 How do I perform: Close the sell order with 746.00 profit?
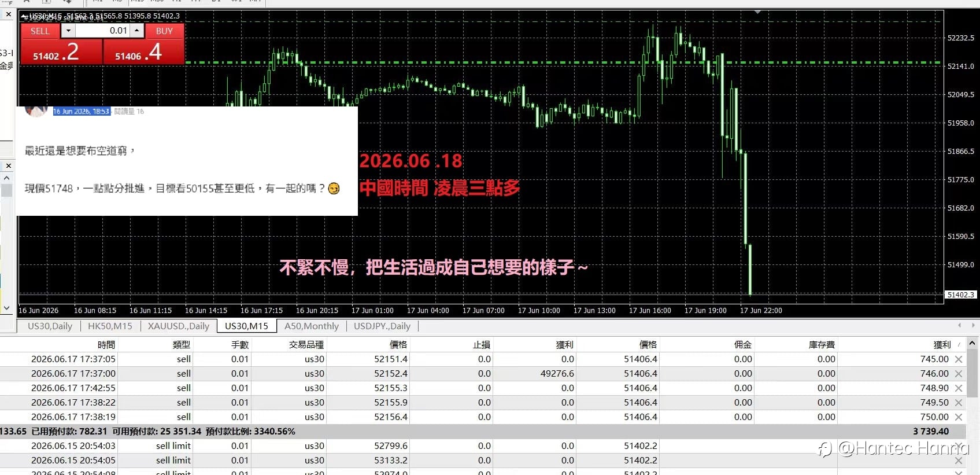click(959, 374)
